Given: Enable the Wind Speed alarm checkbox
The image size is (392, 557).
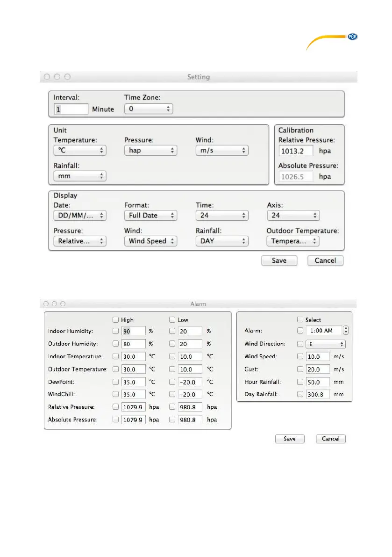Looking at the screenshot, I should [300, 356].
